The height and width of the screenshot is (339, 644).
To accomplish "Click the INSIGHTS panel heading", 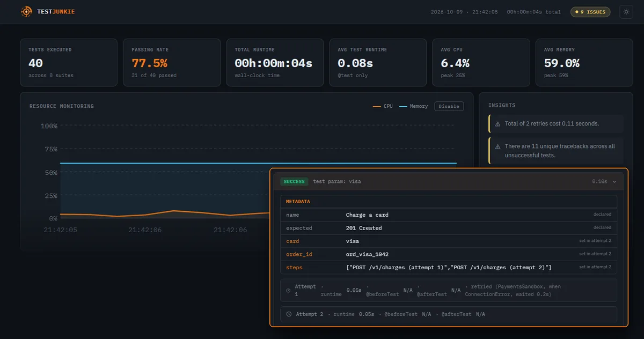I will coord(502,106).
